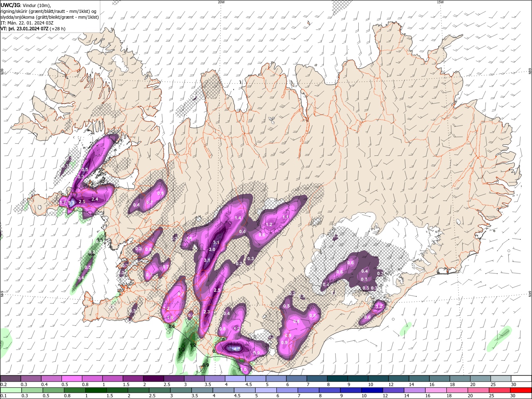Click the '25' label in the bottom legend row
Viewport: 532px width, 399px height.
pos(490,396)
